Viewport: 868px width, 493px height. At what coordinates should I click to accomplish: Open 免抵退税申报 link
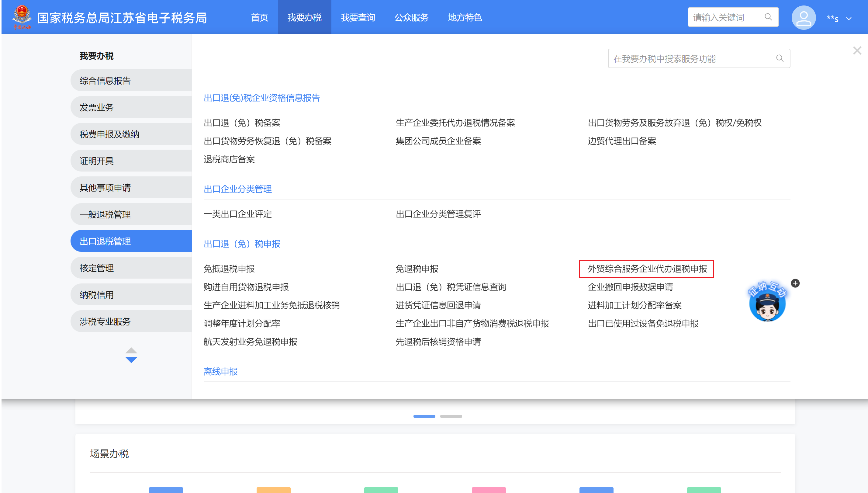coord(229,269)
